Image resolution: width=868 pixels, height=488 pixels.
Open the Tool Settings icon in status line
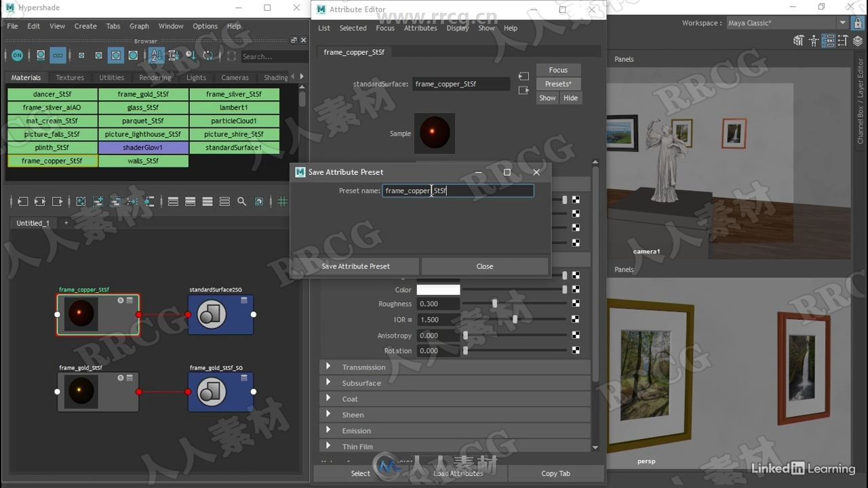point(843,41)
